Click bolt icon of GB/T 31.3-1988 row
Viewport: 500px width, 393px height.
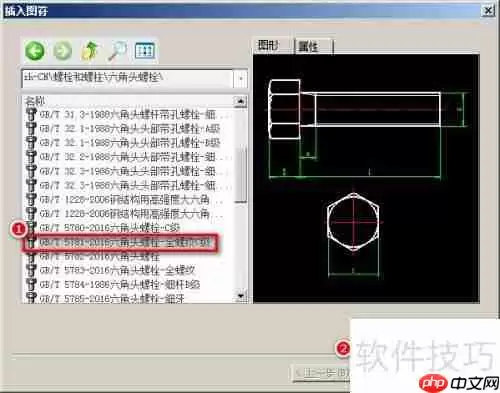click(31, 114)
